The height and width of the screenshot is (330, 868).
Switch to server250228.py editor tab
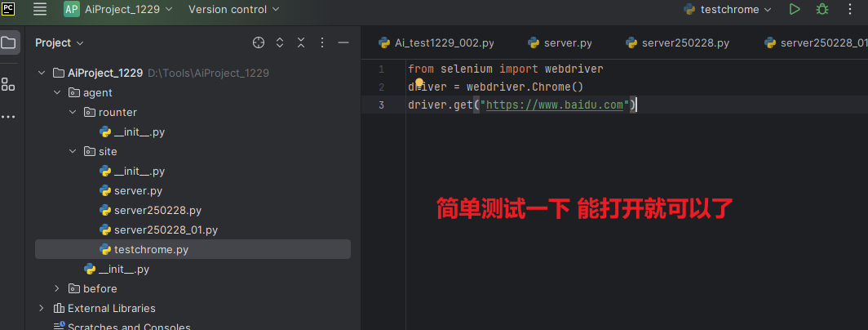coord(677,42)
